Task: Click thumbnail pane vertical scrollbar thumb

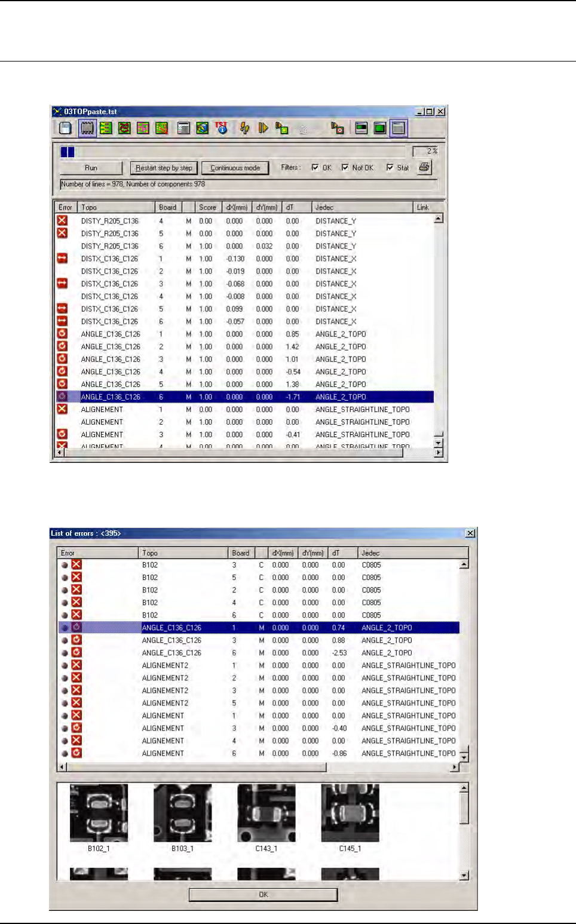Action: pos(464,808)
